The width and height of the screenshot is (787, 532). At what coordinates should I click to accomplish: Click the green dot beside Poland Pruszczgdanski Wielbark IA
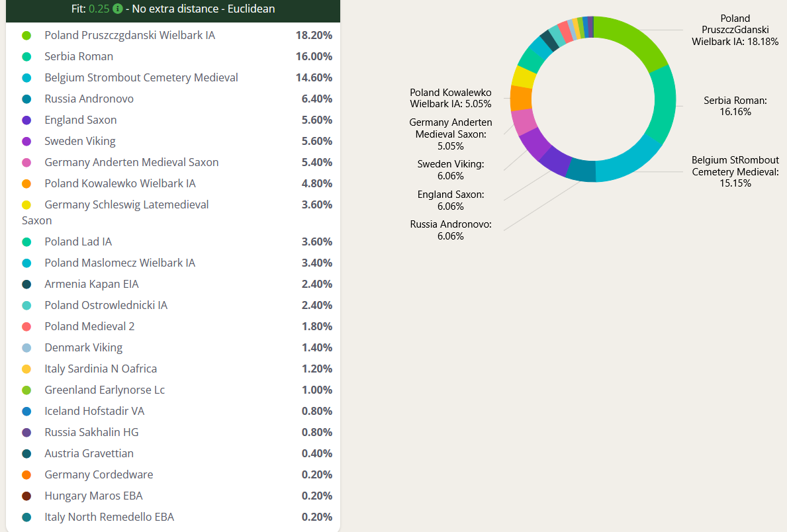[x=26, y=35]
